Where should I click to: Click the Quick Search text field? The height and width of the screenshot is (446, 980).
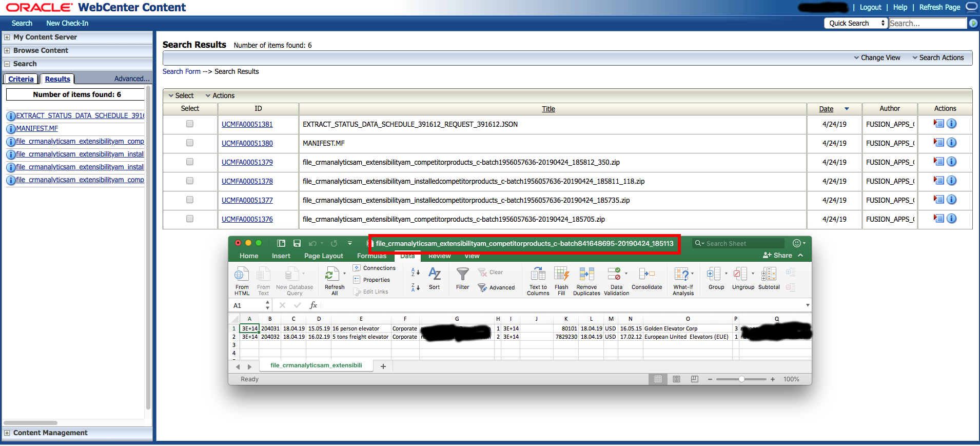click(x=927, y=23)
